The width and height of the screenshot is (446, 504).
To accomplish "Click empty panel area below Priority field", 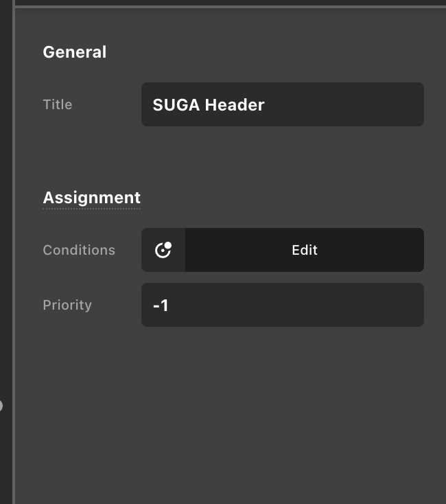I will click(230, 412).
